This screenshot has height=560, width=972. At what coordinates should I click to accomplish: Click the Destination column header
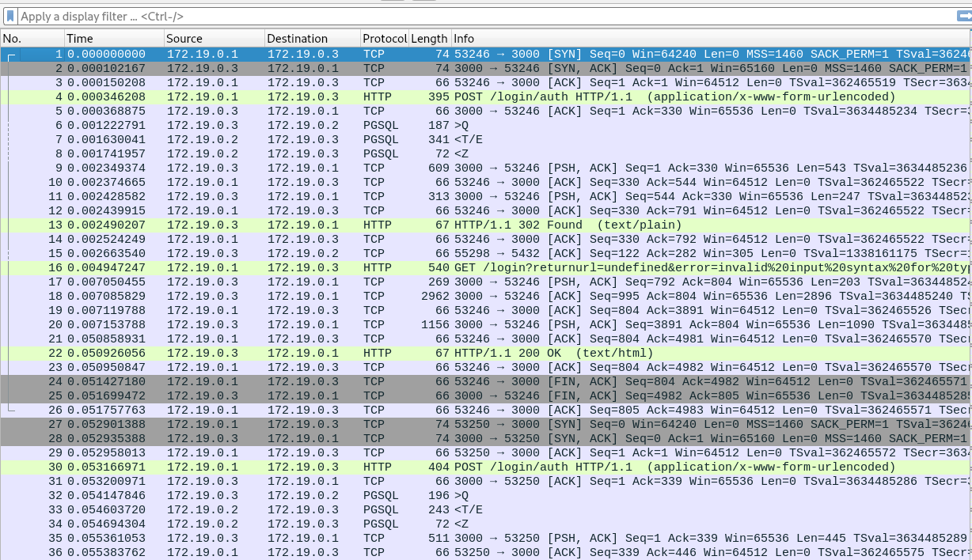(311, 38)
